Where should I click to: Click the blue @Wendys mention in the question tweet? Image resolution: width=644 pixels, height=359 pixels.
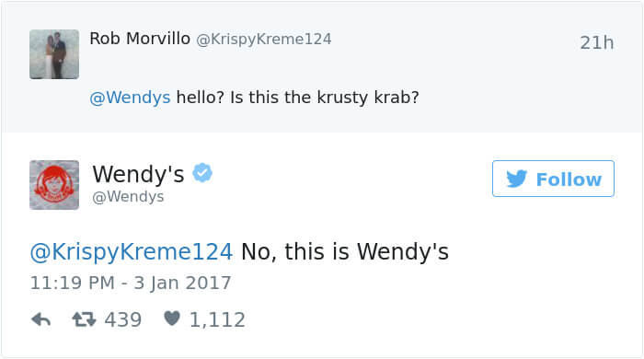pyautogui.click(x=130, y=98)
